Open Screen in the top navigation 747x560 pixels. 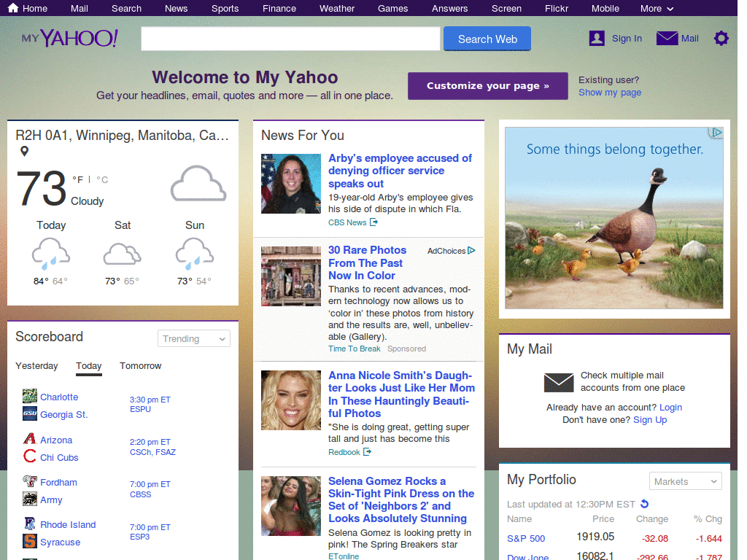pyautogui.click(x=506, y=9)
